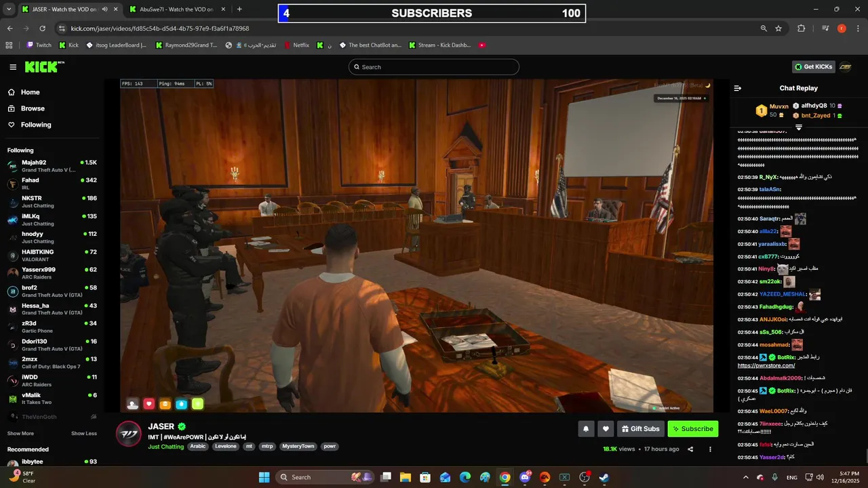868x488 pixels.
Task: Open Muvxn's top gifter profile
Action: [779, 106]
